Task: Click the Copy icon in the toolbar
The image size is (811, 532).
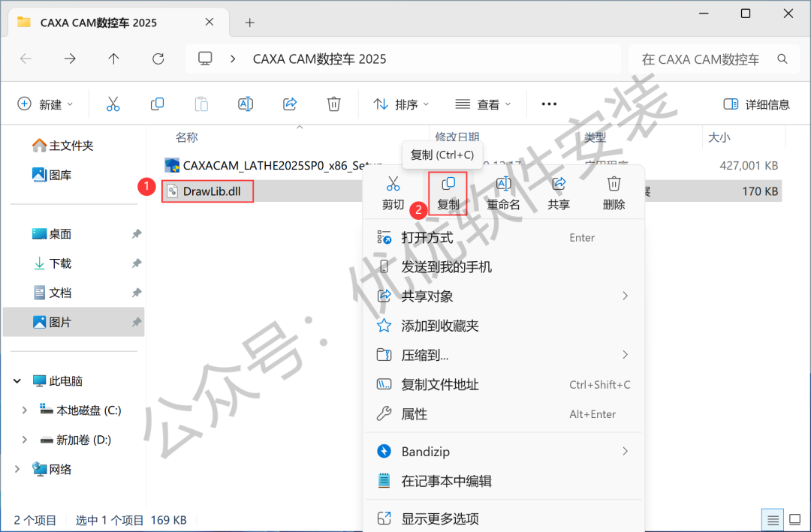Action: 157,104
